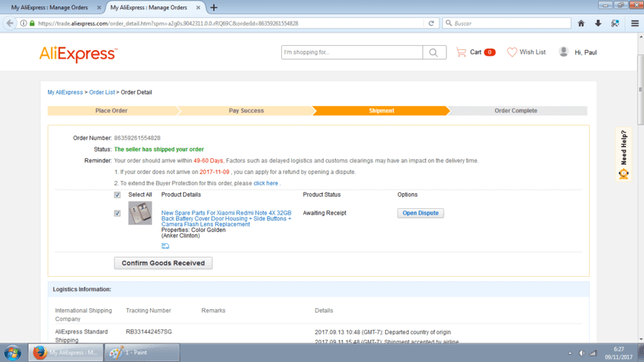This screenshot has height=362, width=644.
Task: Open the Firefox downloads arrow icon
Action: (x=598, y=24)
